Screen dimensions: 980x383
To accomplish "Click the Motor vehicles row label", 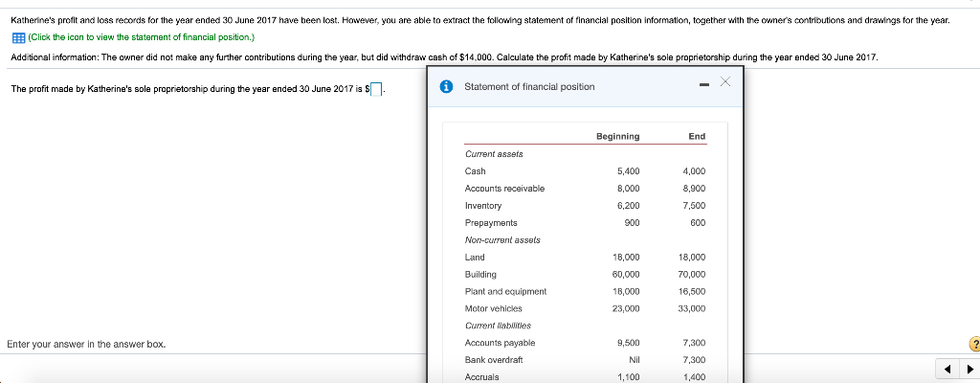I will 493,308.
